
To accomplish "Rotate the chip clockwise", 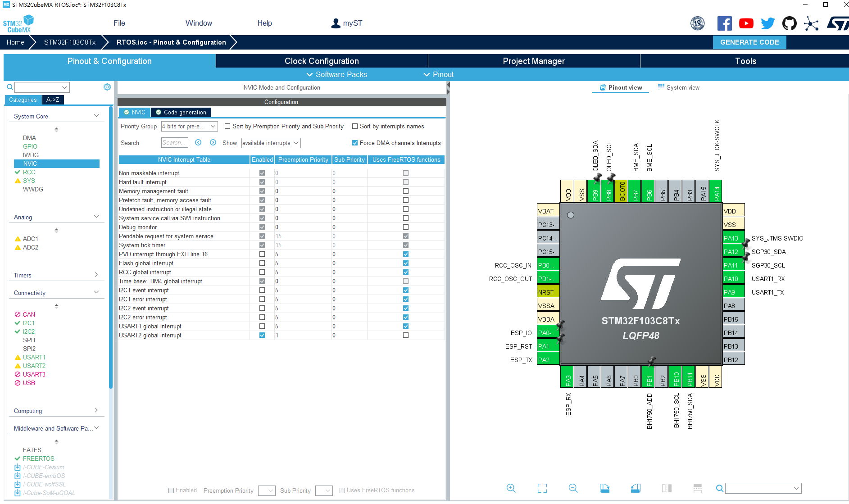I will pos(604,488).
